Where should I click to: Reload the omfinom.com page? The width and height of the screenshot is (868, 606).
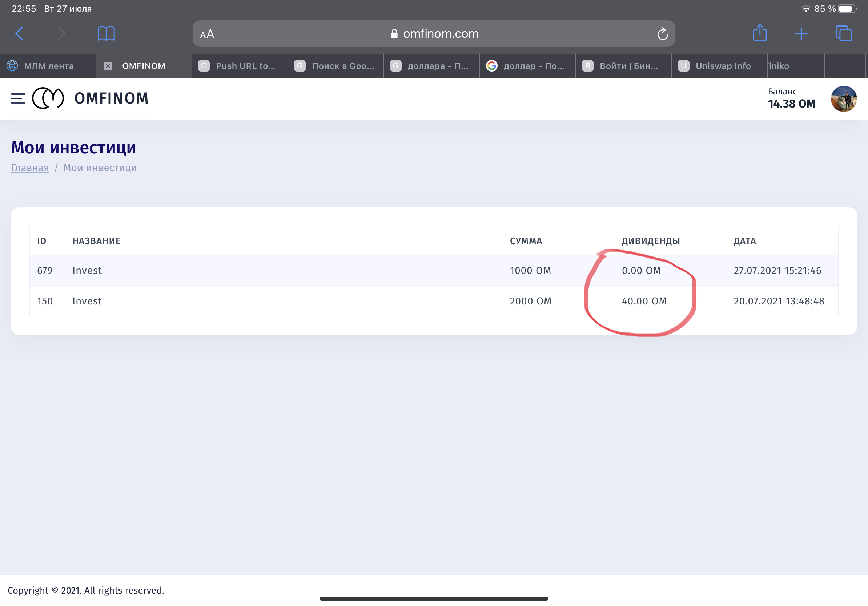tap(662, 34)
